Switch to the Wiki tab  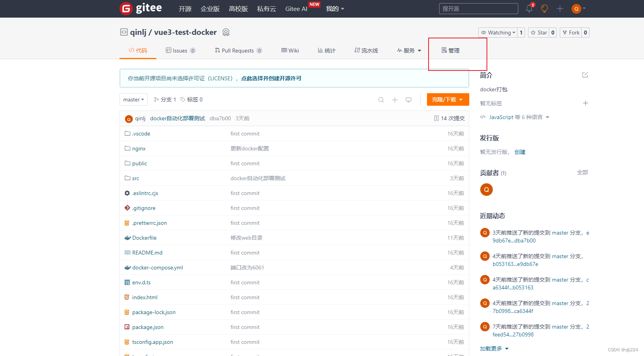click(290, 51)
